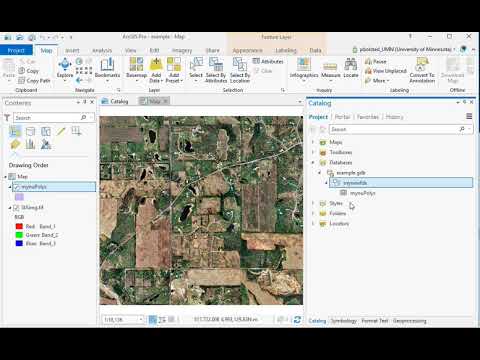This screenshot has height=360, width=480.
Task: Click the Copy Path button
Action: pos(34,81)
